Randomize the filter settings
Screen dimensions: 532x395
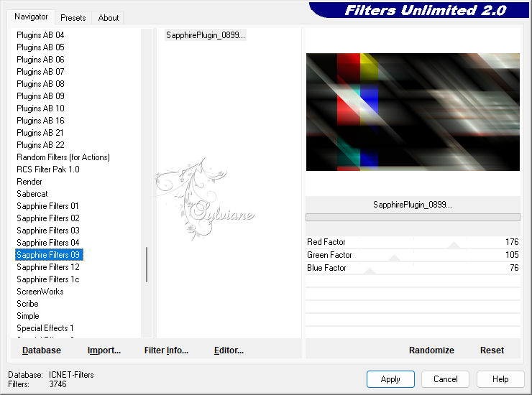431,350
